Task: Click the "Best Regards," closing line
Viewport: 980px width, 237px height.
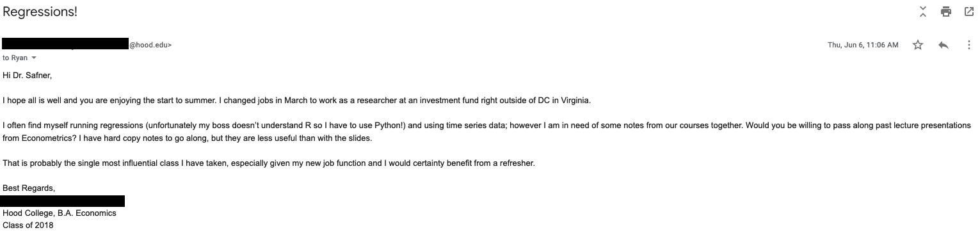Action: [29, 188]
